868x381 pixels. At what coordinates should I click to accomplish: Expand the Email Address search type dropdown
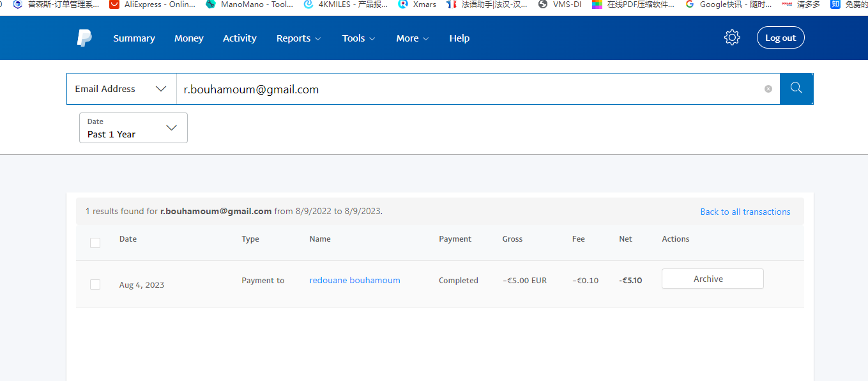121,89
